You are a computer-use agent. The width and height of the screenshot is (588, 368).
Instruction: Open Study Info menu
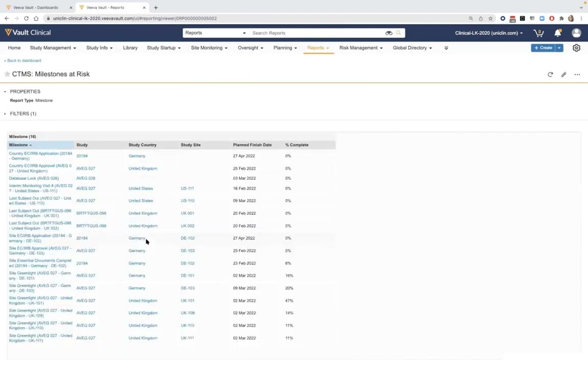click(100, 48)
